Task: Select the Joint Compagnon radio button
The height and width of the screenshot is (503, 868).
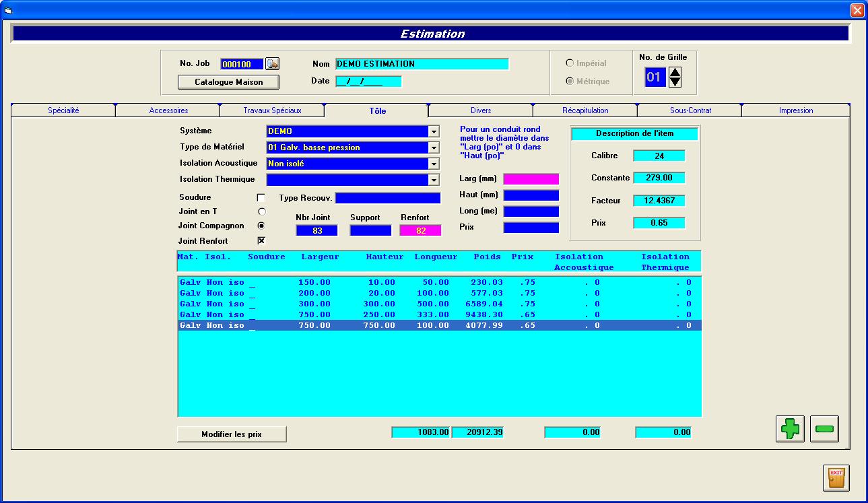Action: (x=262, y=226)
